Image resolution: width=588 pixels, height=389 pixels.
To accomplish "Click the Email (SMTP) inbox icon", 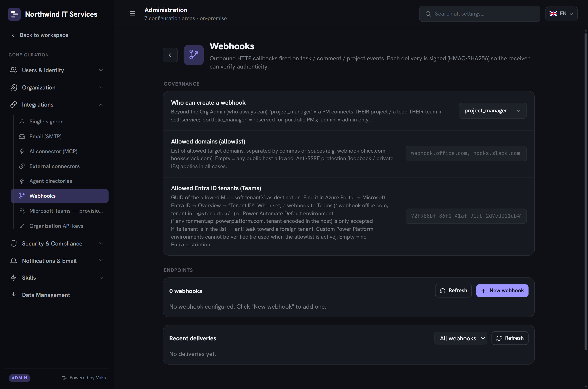I will pyautogui.click(x=22, y=136).
